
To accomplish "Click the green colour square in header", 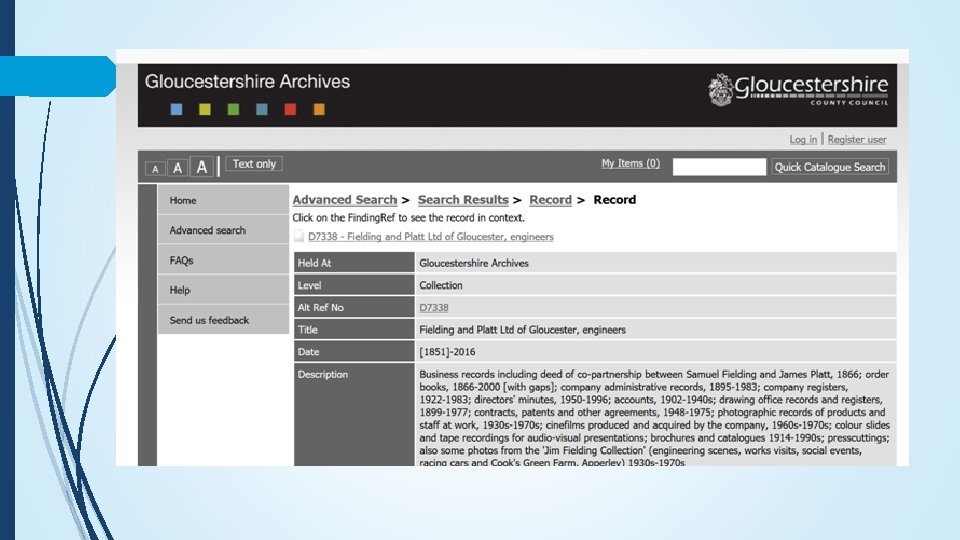I will pyautogui.click(x=233, y=110).
